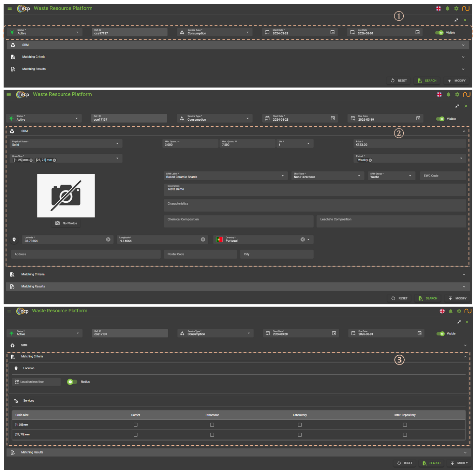Open calendar for Due Date 2026-03-19
476x474 pixels.
tap(418, 118)
